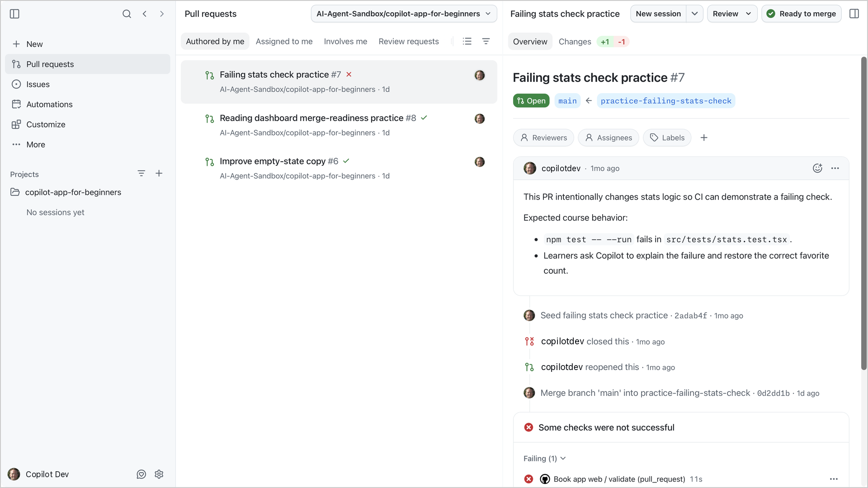Click author avatar on PR #6 row
Screen dimensions: 868x488
pyautogui.click(x=480, y=162)
